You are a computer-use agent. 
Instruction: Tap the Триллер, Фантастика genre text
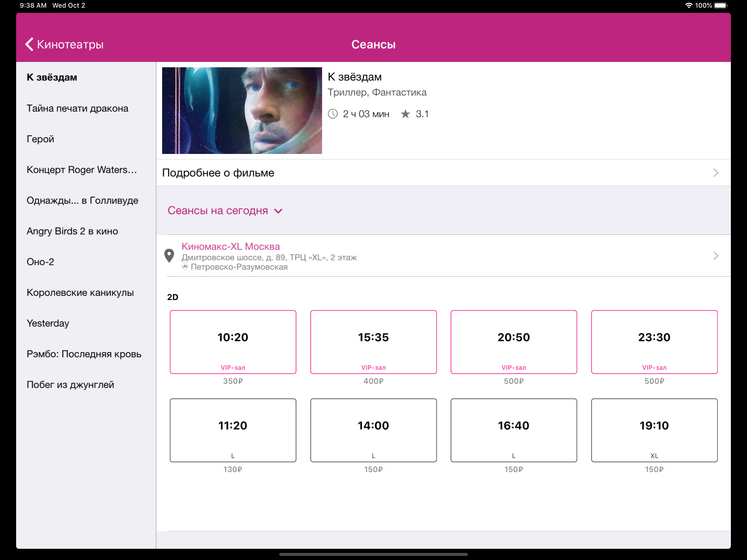point(377,92)
